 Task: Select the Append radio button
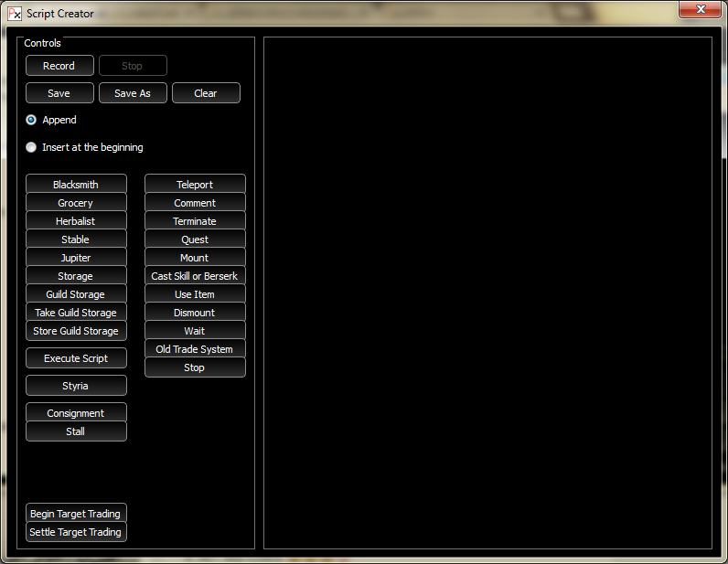pyautogui.click(x=32, y=120)
